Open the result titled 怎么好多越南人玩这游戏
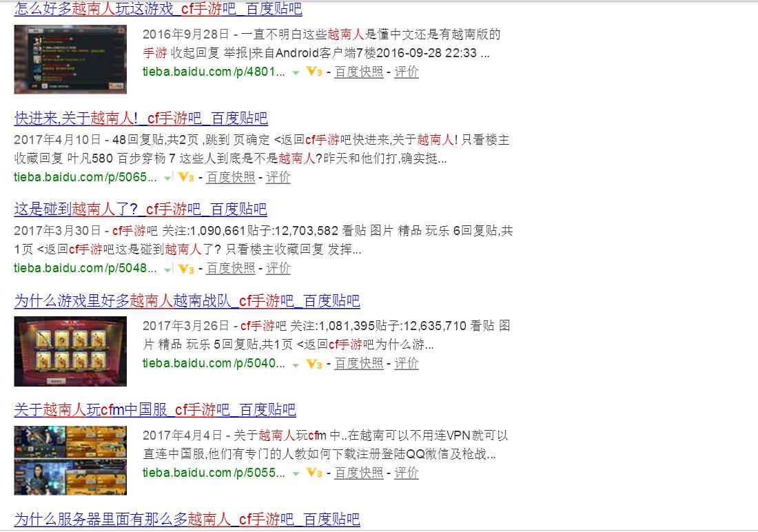This screenshot has height=532, width=758. (160, 9)
